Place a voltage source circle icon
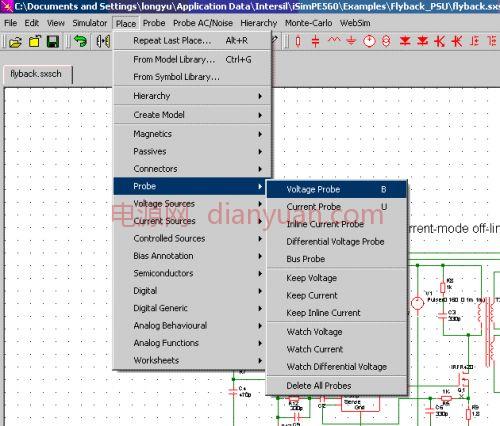 click(369, 41)
